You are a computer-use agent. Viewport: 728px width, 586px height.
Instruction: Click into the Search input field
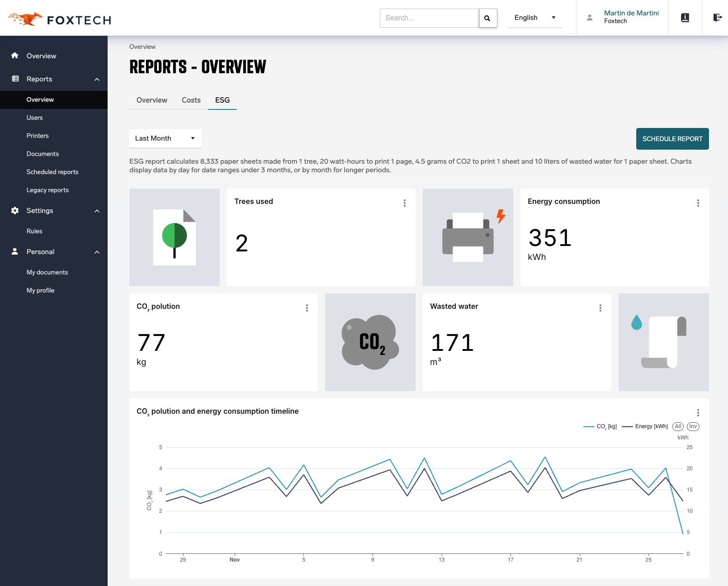point(429,18)
